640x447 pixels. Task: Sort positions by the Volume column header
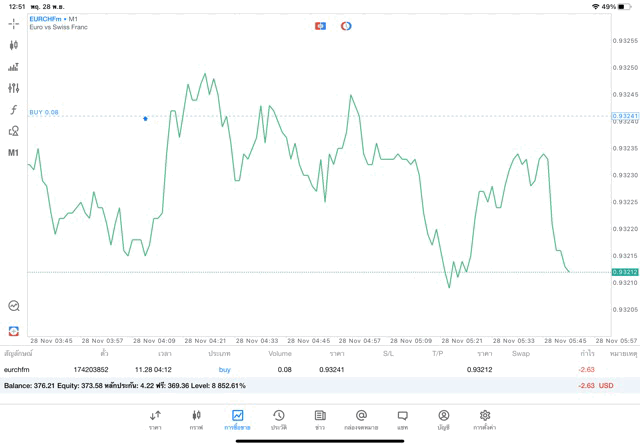click(280, 353)
